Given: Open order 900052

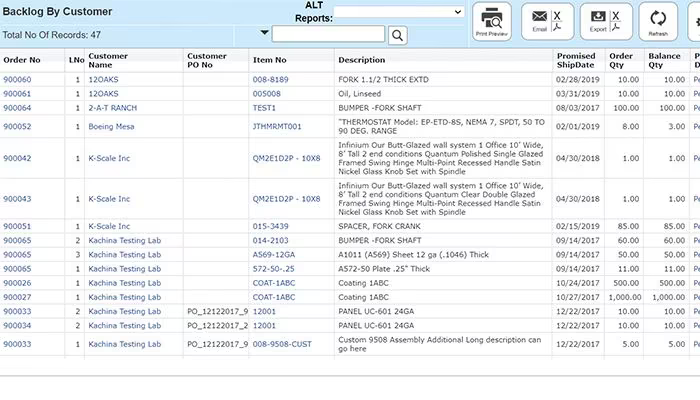Looking at the screenshot, I should pyautogui.click(x=17, y=126).
